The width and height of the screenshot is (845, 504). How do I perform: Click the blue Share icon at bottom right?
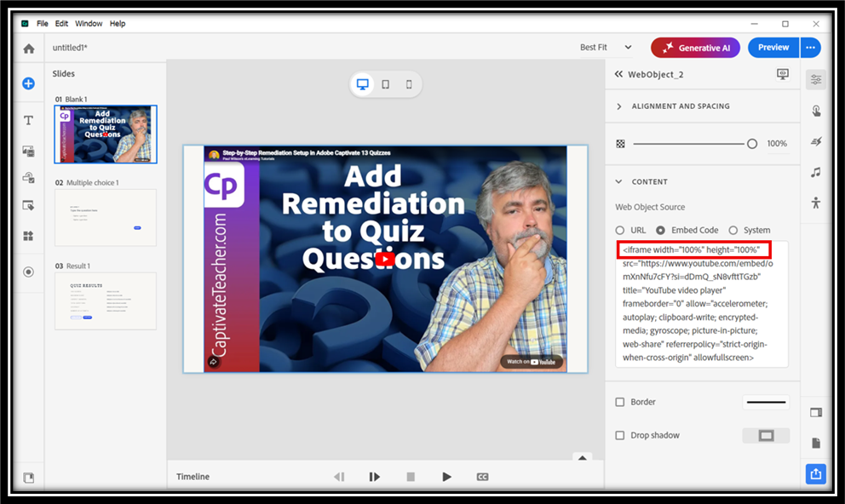point(816,474)
